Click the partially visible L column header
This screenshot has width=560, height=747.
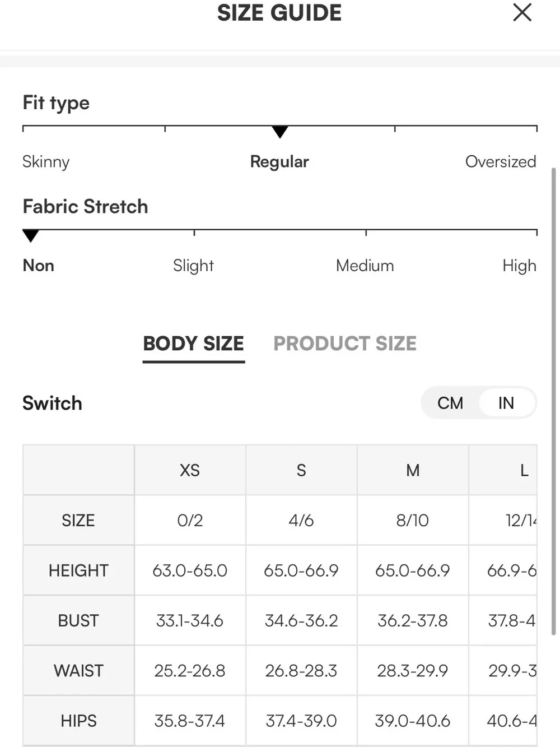(x=503, y=470)
